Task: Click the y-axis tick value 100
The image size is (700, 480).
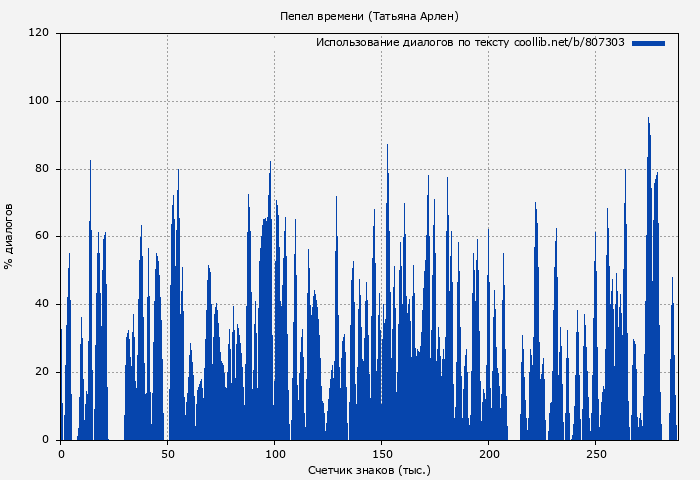Action: 39,101
